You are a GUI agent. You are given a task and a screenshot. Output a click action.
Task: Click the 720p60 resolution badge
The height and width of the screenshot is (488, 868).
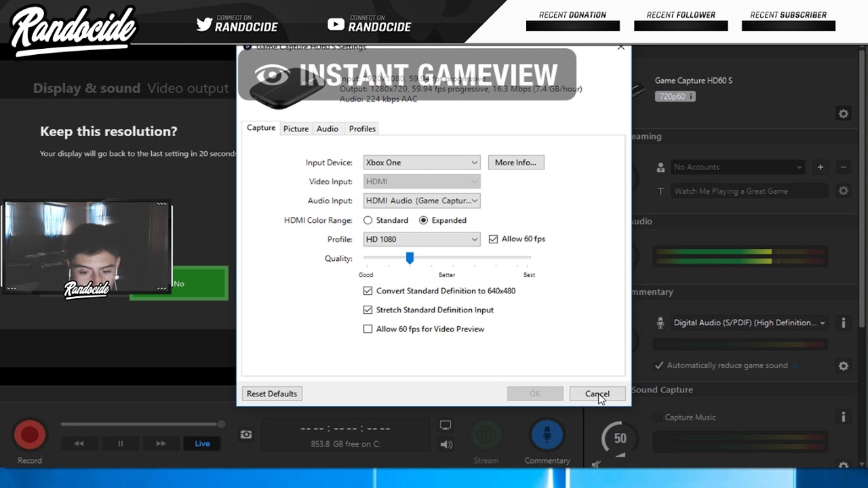(675, 96)
